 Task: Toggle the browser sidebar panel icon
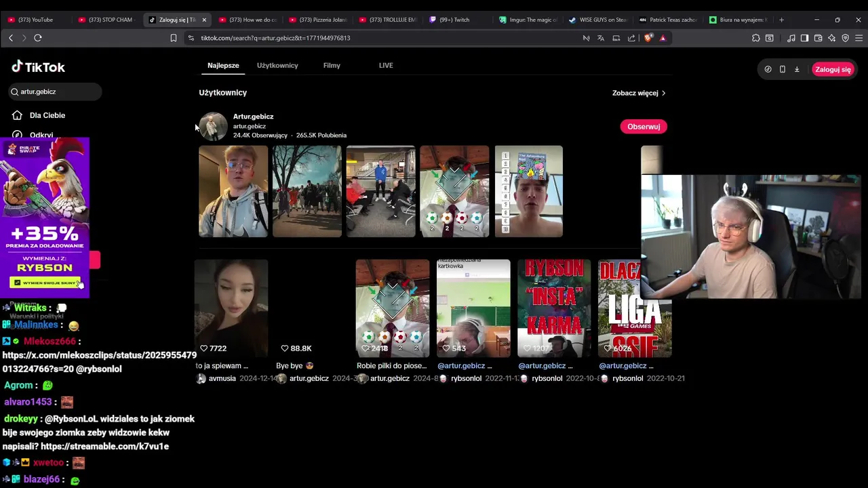tap(804, 38)
